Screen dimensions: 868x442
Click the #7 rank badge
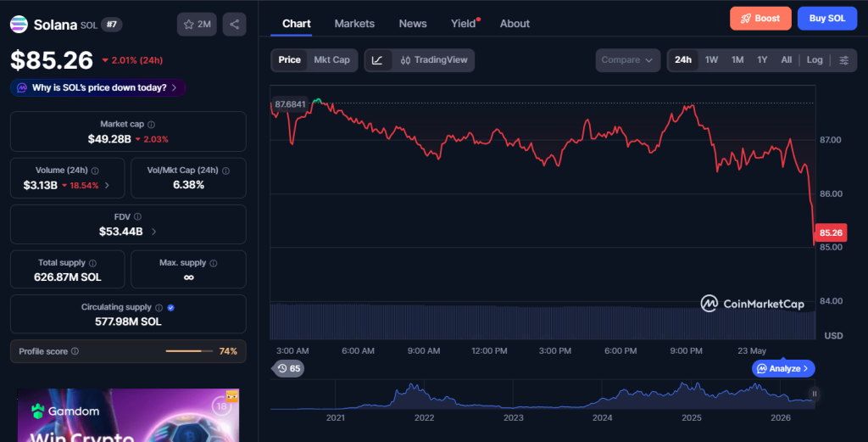point(112,25)
